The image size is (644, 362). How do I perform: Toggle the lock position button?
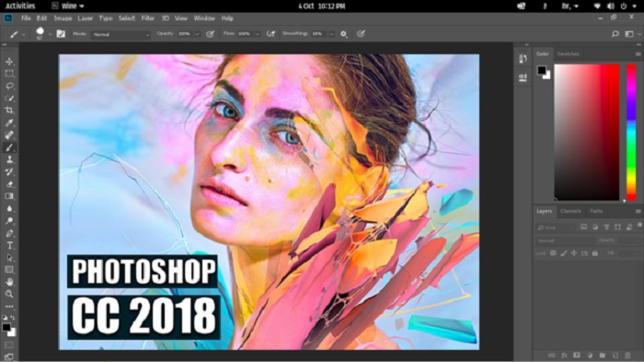tap(574, 253)
